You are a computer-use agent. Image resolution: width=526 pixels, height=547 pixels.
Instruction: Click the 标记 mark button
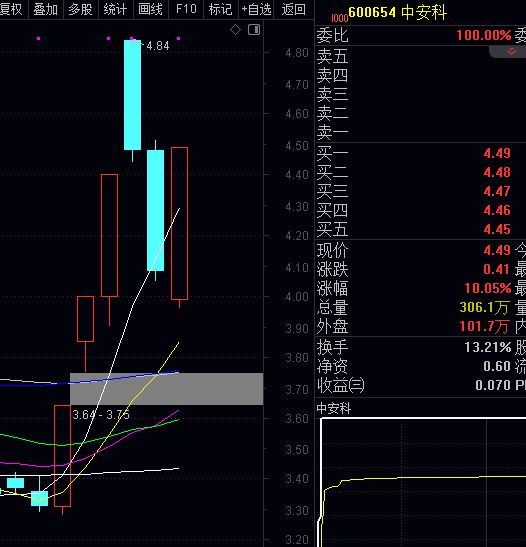pyautogui.click(x=220, y=9)
